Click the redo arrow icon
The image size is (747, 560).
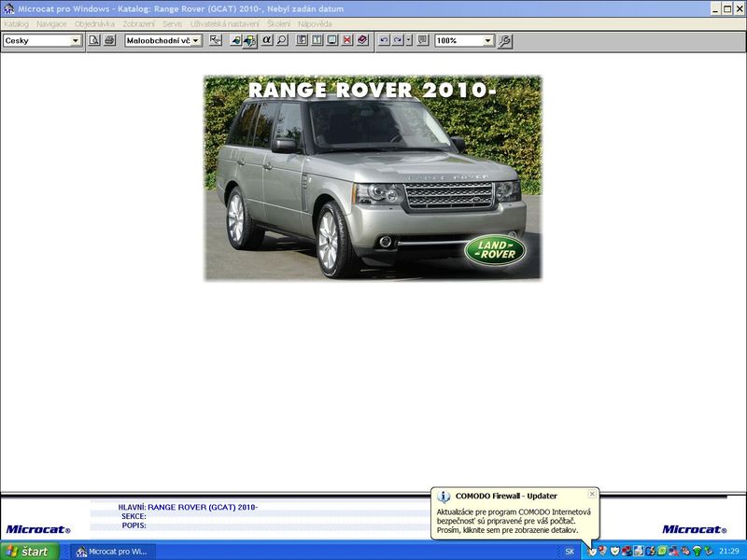tap(398, 41)
